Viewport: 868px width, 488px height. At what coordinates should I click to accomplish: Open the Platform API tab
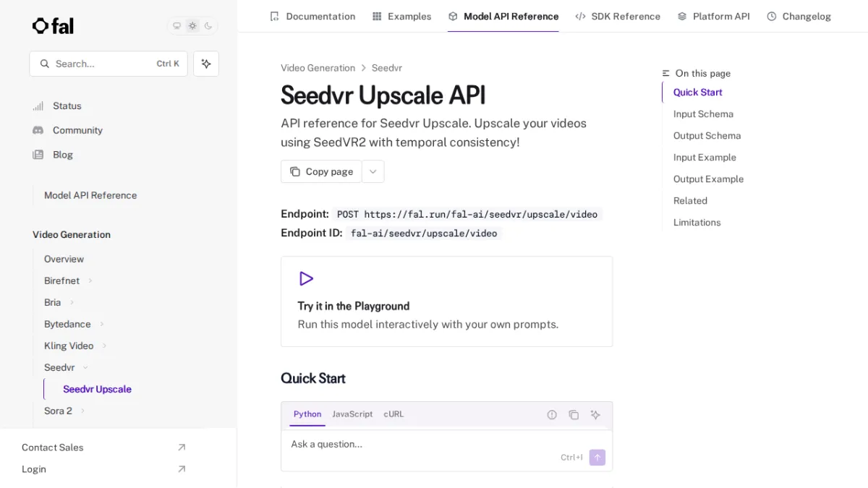tap(713, 16)
